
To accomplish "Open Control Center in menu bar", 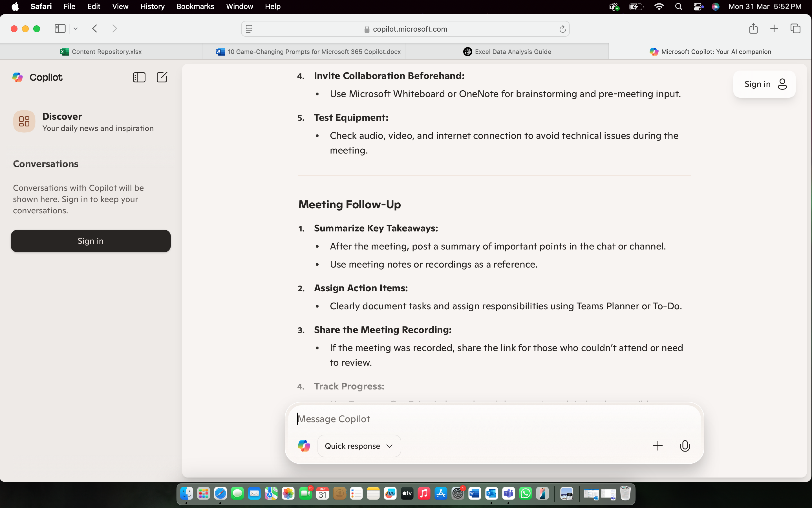I will (x=698, y=7).
